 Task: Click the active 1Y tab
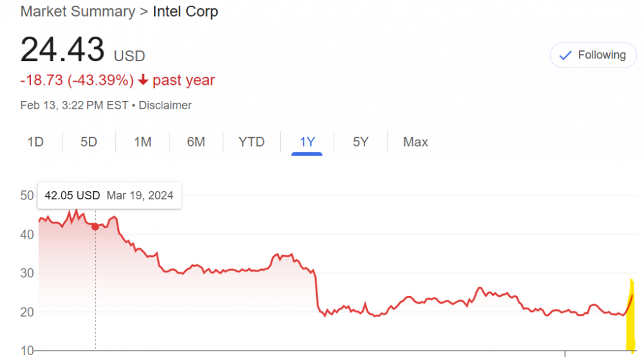(x=307, y=142)
